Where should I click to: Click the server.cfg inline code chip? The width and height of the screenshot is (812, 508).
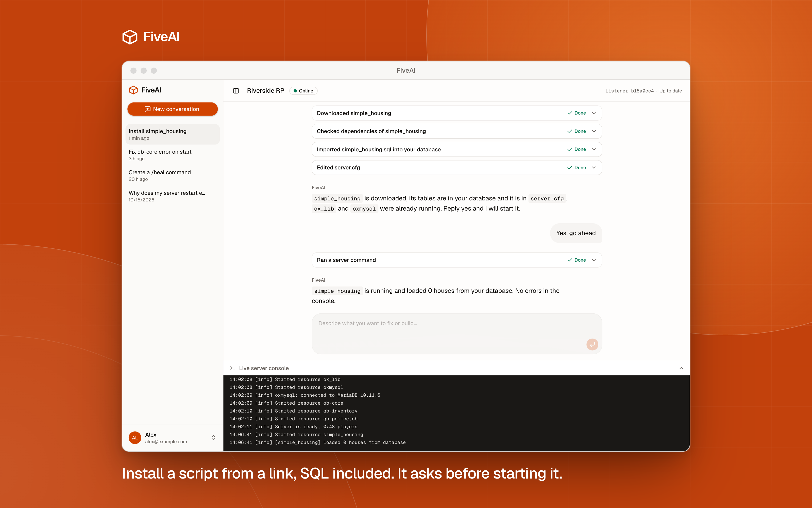coord(547,199)
